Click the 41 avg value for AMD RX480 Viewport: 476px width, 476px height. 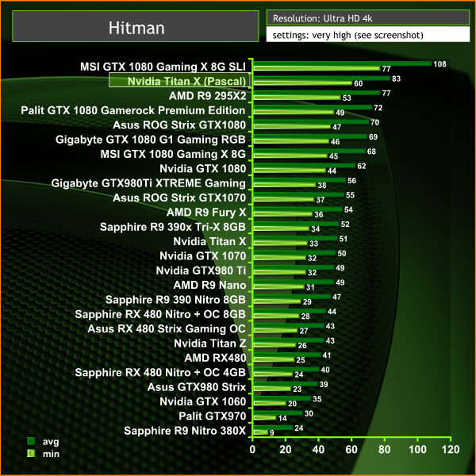click(327, 355)
